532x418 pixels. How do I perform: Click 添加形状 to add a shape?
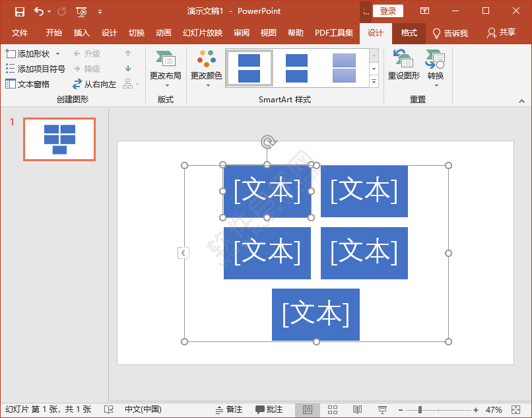point(28,53)
